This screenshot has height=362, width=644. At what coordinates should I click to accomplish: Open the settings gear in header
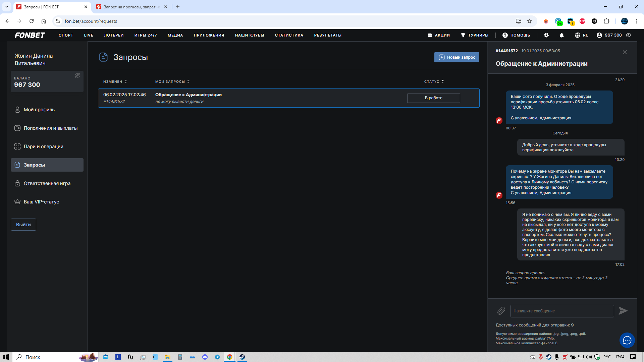546,35
